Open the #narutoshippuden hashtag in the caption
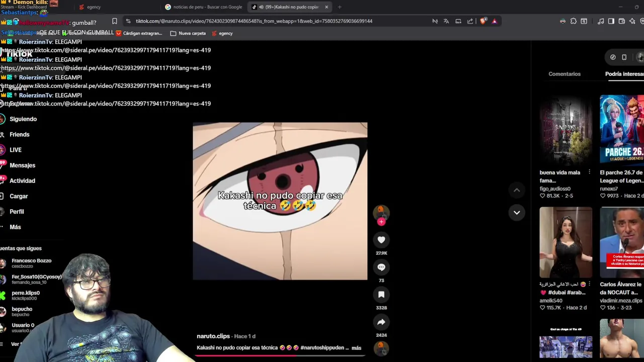Image resolution: width=644 pixels, height=362 pixels. 322,348
